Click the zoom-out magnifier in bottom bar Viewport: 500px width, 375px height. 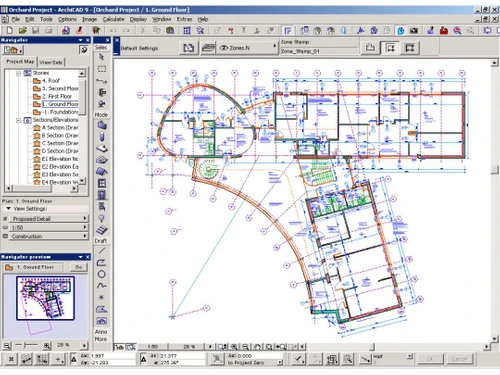coord(246,347)
